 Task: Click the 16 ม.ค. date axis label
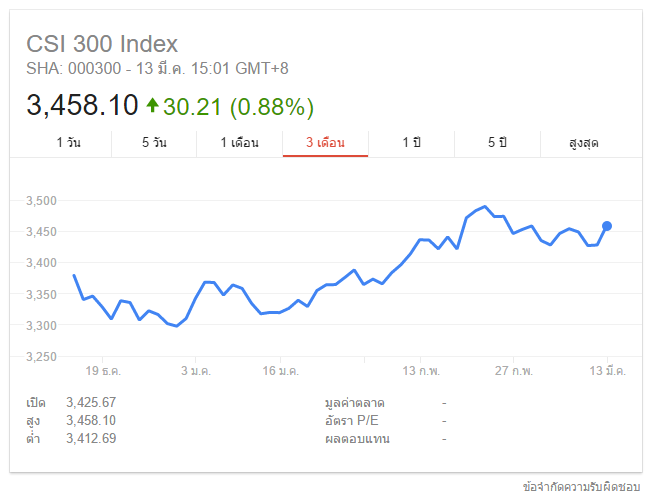pos(281,371)
